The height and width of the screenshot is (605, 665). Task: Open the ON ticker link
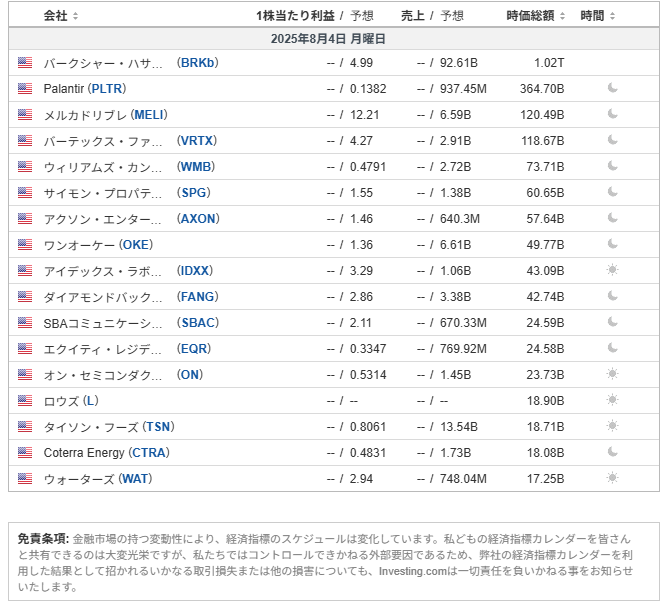(190, 375)
